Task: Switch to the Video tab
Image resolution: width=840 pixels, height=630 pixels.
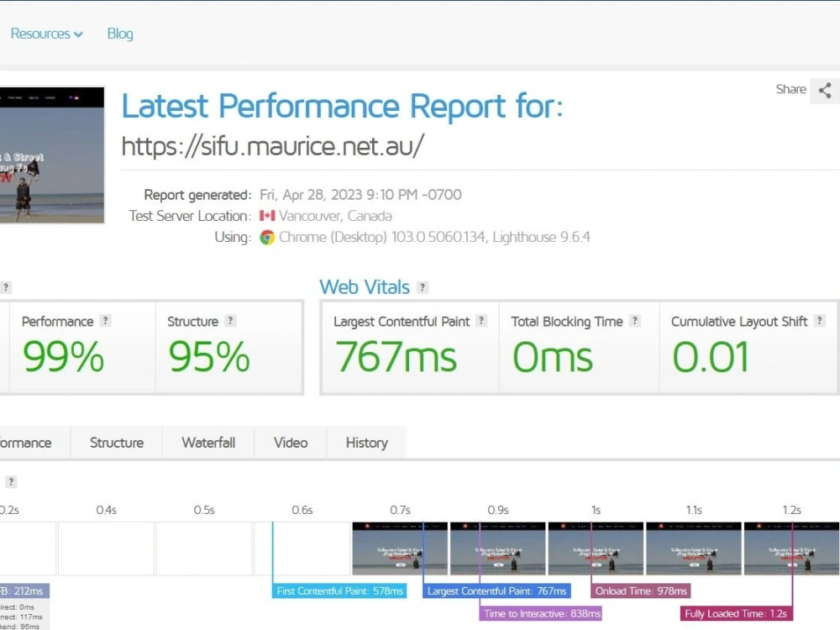Action: [x=291, y=443]
